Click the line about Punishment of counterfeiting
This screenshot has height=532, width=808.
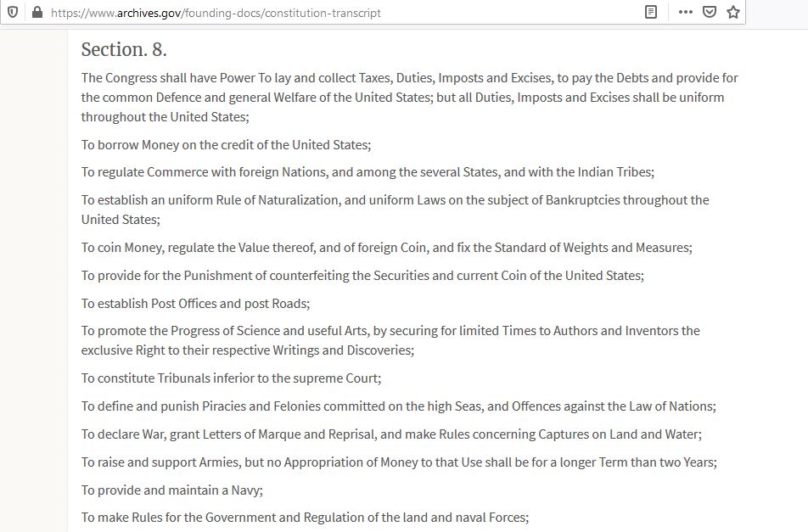(362, 276)
